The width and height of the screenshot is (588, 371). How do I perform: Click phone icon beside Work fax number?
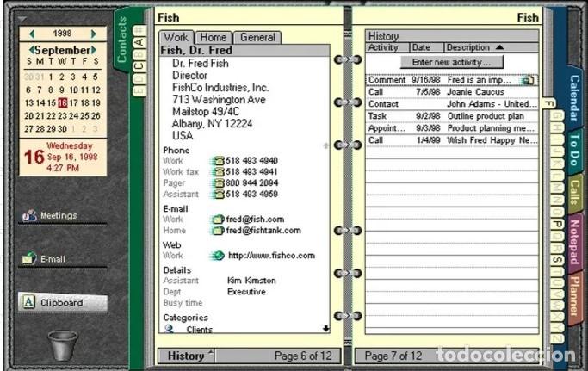(218, 172)
